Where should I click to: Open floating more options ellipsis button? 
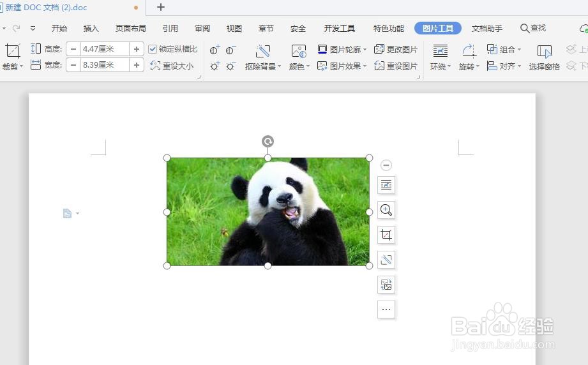click(386, 309)
